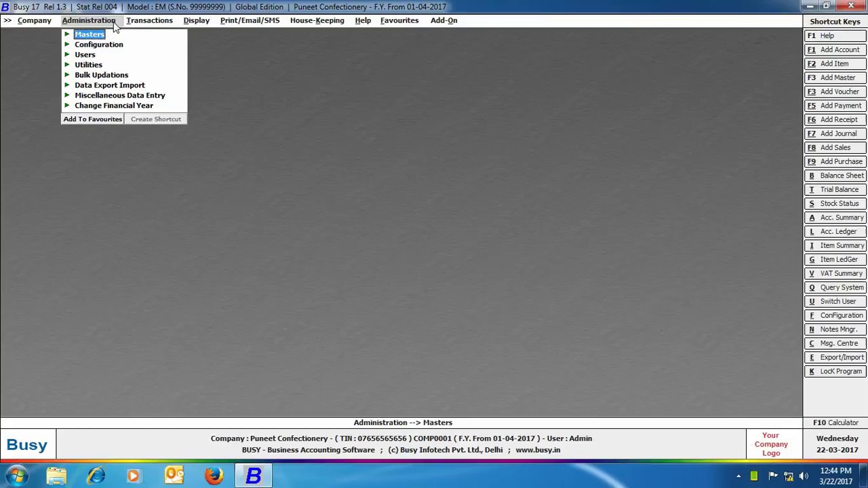Viewport: 868px width, 488px height.
Task: Open media player taskbar icon
Action: pos(134,476)
